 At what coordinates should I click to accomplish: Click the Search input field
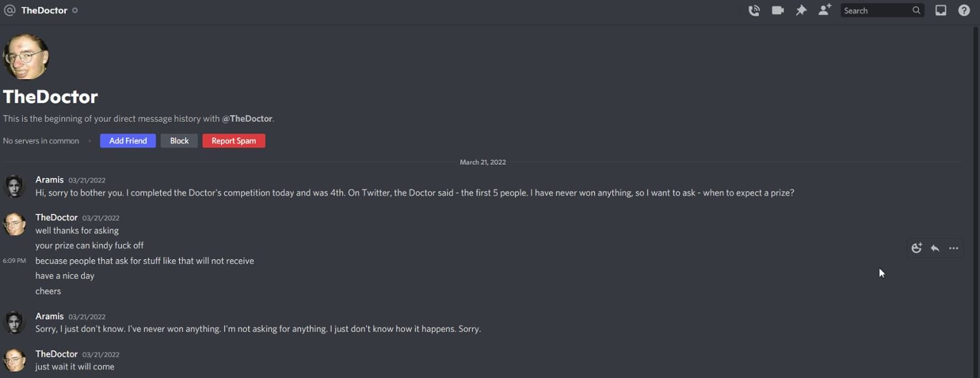pos(875,10)
